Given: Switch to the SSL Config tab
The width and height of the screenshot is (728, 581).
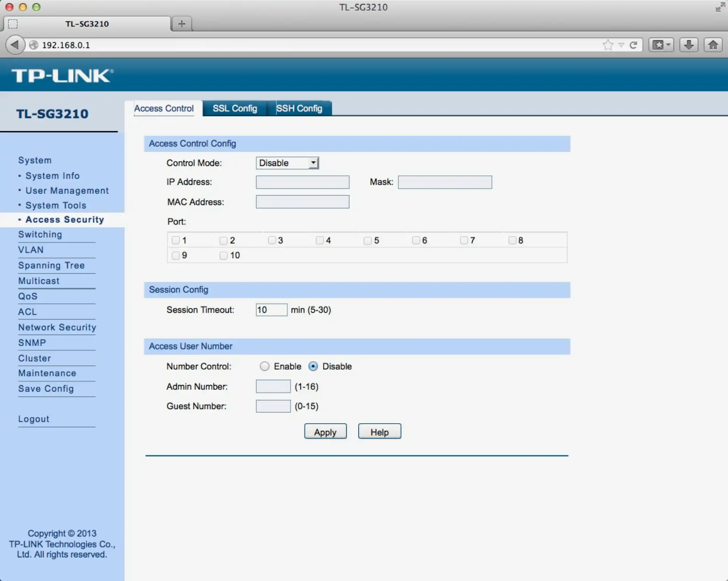Looking at the screenshot, I should click(x=235, y=108).
